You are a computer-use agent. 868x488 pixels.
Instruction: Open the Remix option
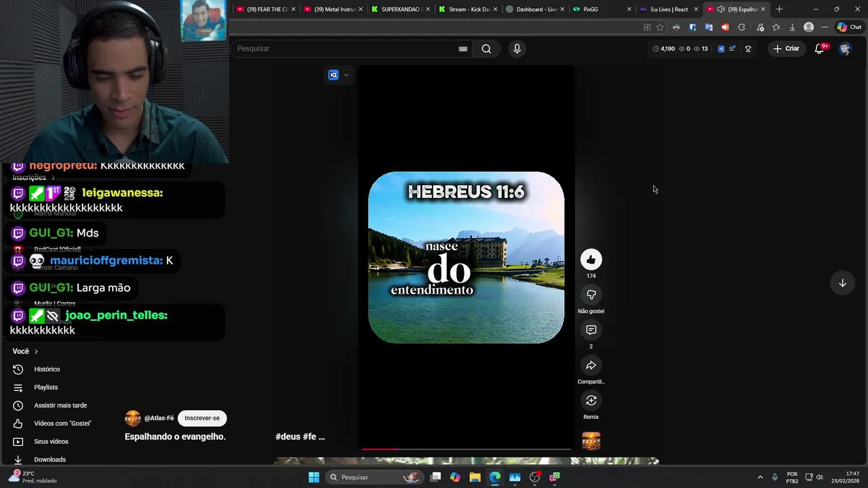point(591,401)
